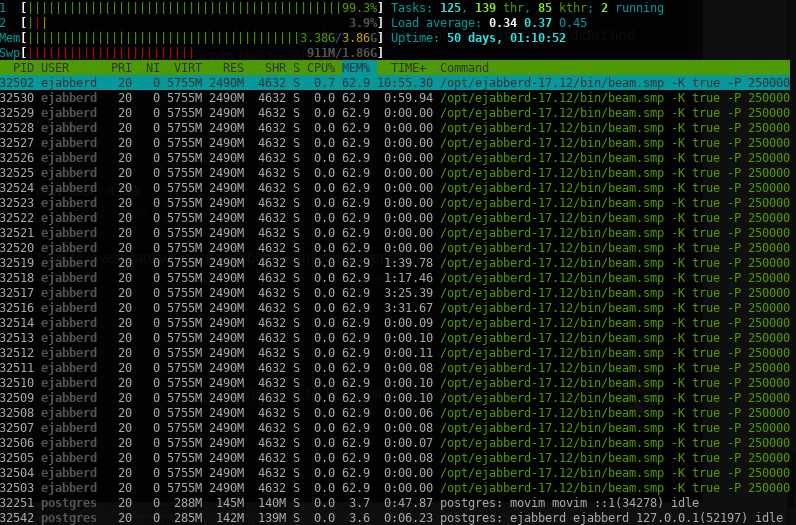
Task: Select process 32519 with time 1:39.78
Action: [395, 262]
